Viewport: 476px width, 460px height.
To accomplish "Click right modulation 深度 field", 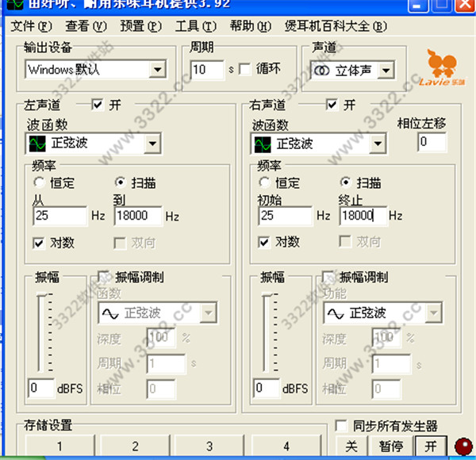I will (386, 337).
